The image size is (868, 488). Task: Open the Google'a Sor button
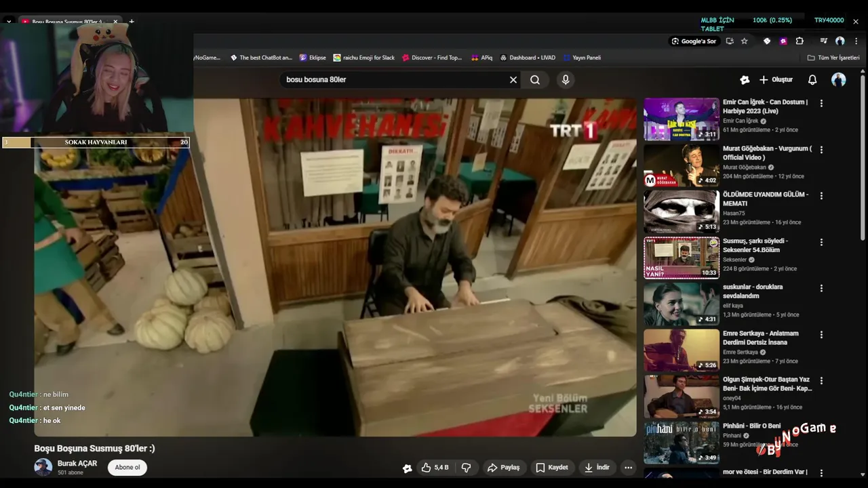point(694,41)
